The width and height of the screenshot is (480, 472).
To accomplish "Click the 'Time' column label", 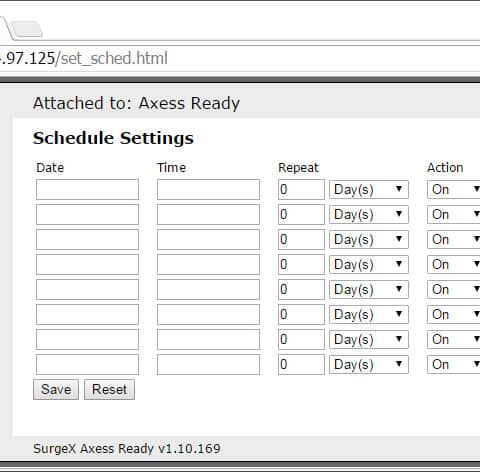I will click(x=172, y=167).
